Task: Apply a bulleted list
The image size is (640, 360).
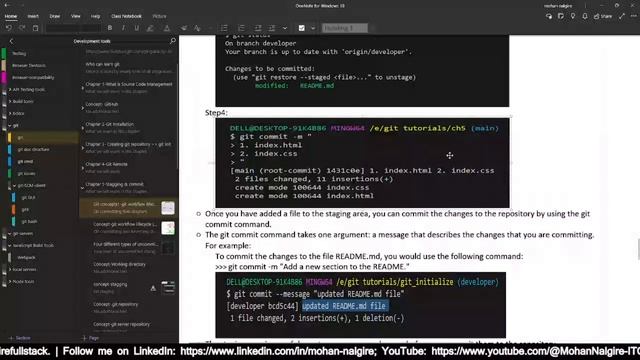Action: [224, 28]
